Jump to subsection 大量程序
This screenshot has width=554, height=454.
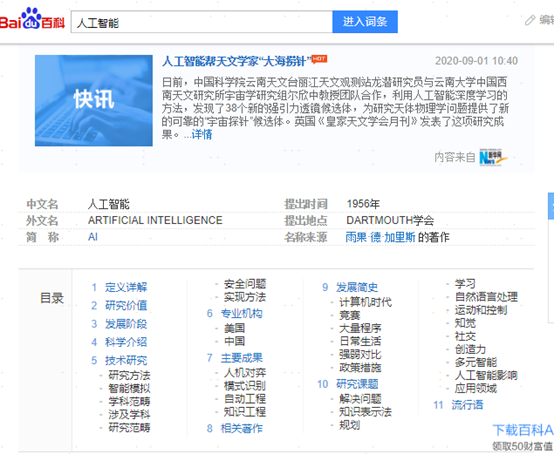coord(360,328)
